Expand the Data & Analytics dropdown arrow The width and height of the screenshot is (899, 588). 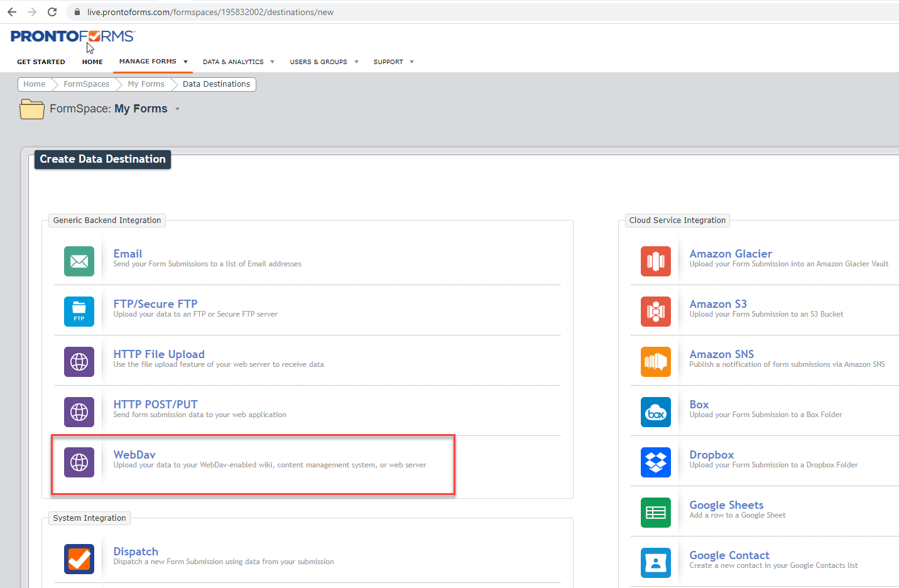tap(272, 62)
